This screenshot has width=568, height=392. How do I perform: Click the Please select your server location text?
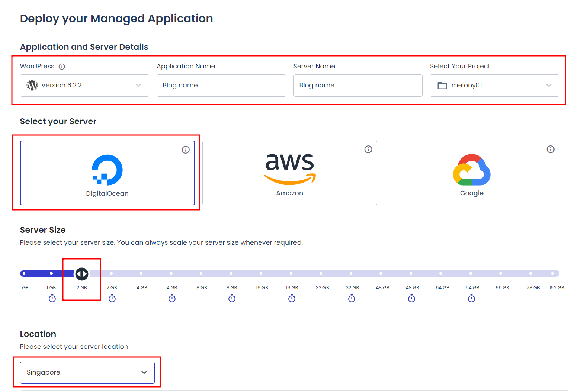point(74,347)
